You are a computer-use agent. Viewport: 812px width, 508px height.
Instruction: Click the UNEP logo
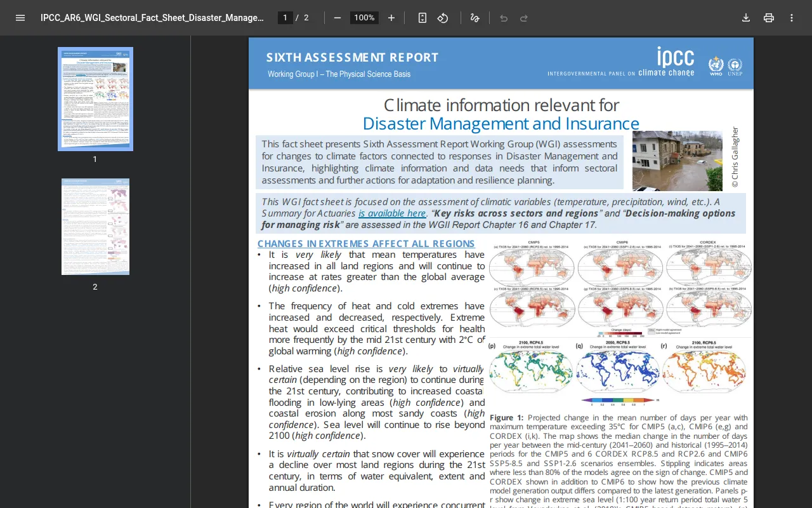click(735, 66)
